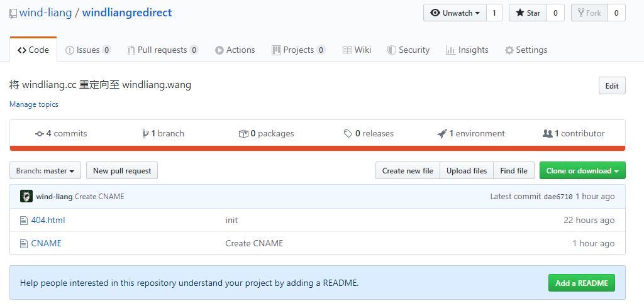Click the Create new file button
This screenshot has height=306, width=644.
[x=408, y=171]
